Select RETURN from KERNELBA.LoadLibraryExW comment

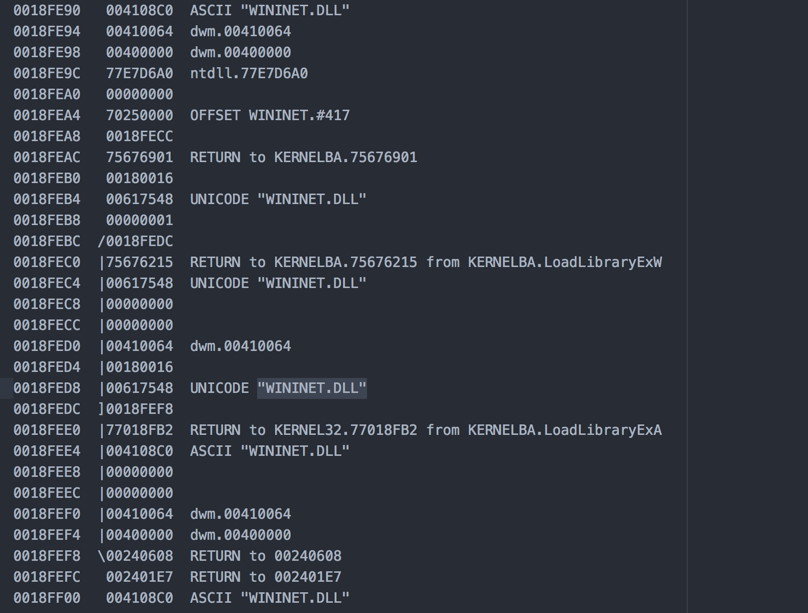(426, 262)
